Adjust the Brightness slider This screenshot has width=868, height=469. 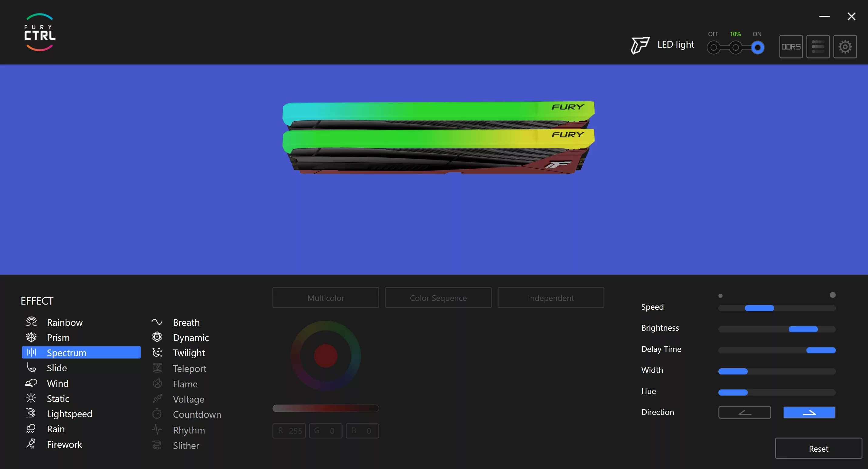click(777, 329)
